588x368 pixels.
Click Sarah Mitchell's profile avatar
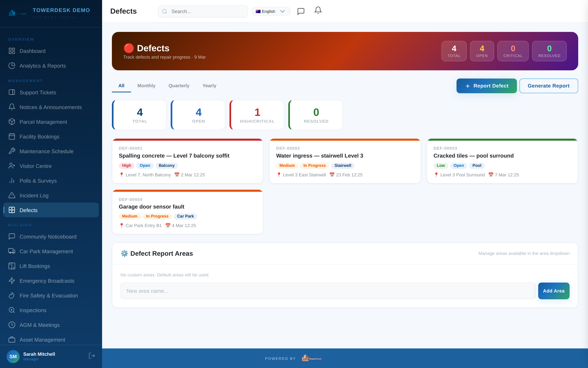click(13, 356)
